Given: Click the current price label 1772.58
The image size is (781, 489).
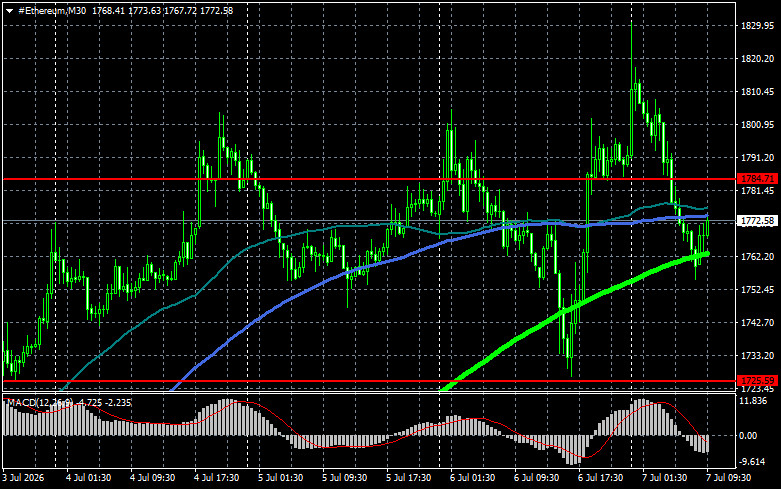Looking at the screenshot, I should click(x=757, y=221).
